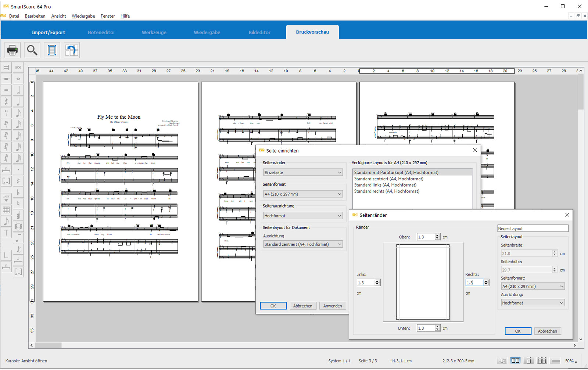Toggle single page view in status bar

528,361
